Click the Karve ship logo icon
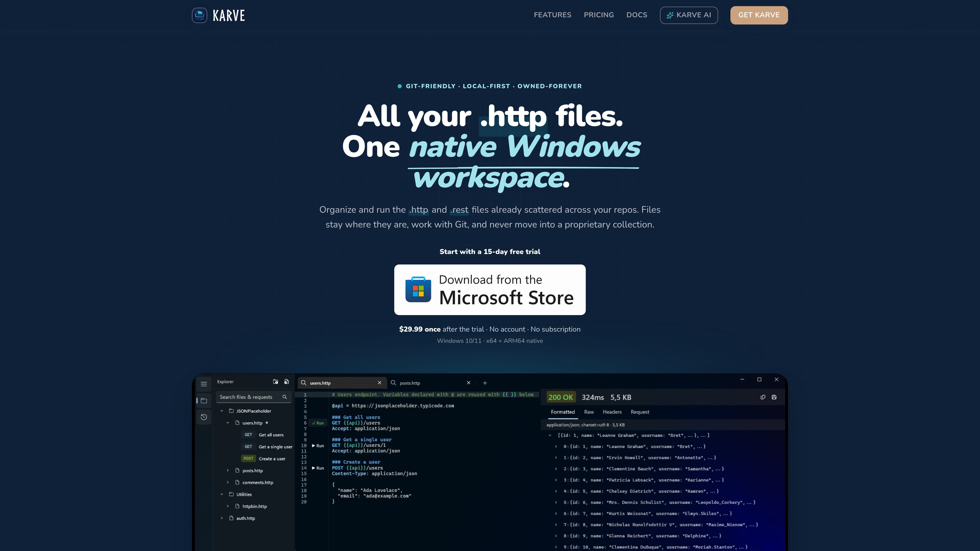The height and width of the screenshot is (551, 980). pyautogui.click(x=199, y=15)
